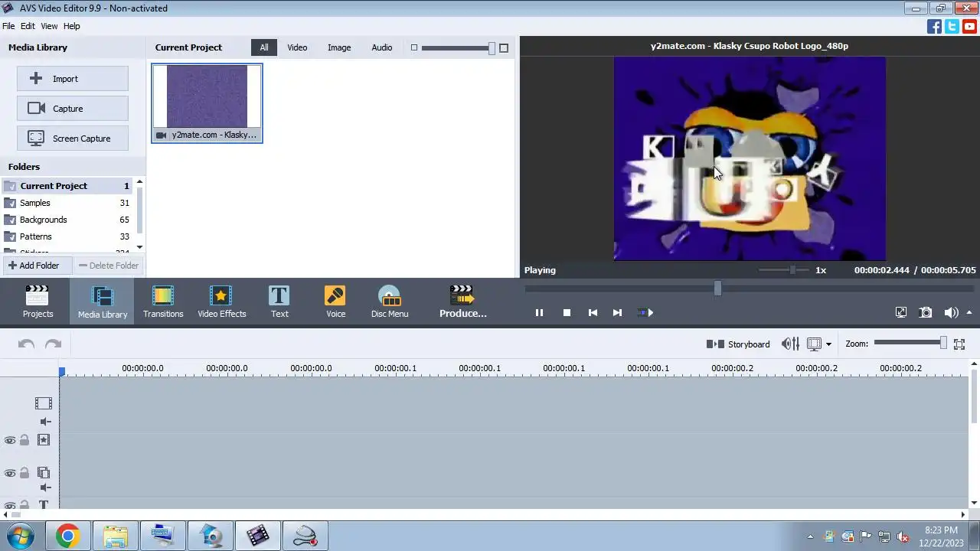Jump to previous frame

593,312
